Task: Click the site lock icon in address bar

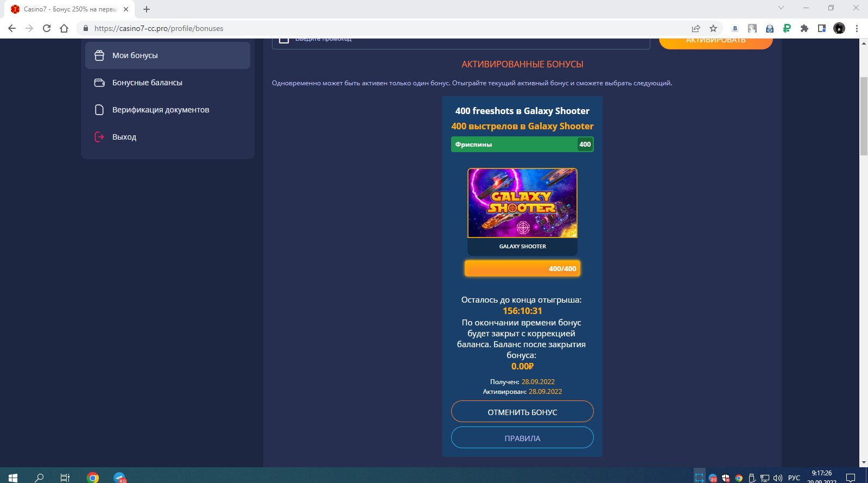Action: click(x=85, y=28)
